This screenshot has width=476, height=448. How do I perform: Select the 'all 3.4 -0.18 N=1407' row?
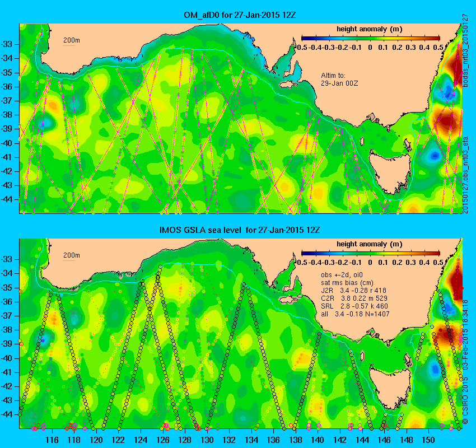[355, 314]
